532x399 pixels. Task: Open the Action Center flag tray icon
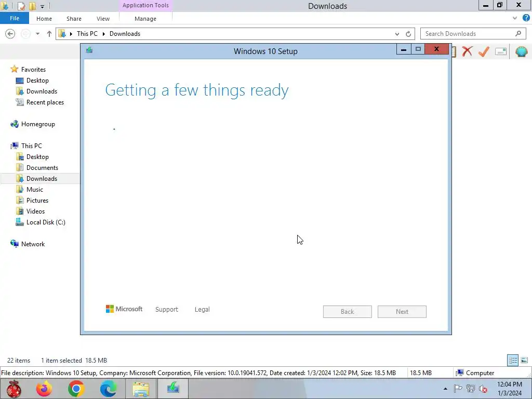pos(458,389)
